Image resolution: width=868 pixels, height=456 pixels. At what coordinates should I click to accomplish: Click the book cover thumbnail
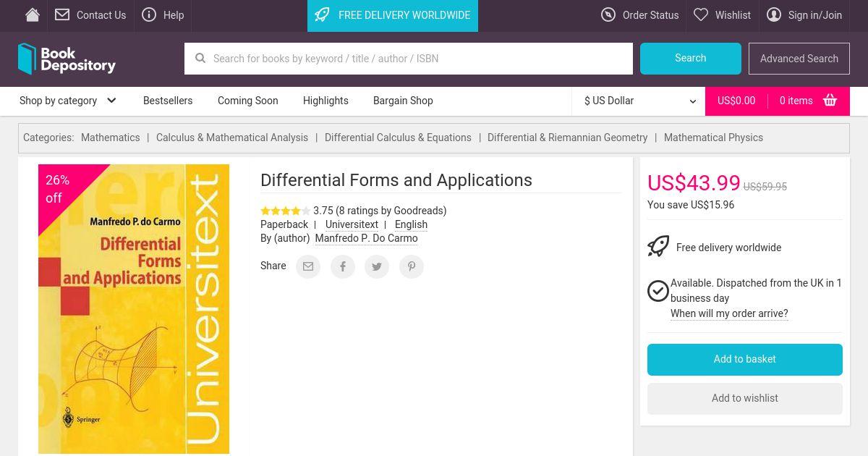134,309
